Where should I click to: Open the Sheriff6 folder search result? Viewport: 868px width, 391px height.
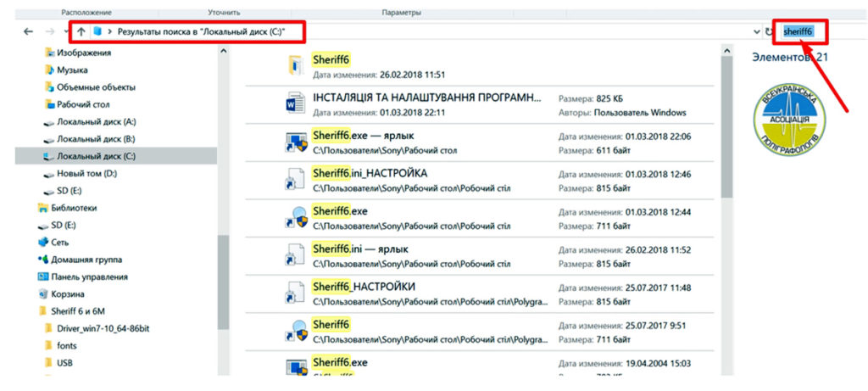[x=331, y=59]
